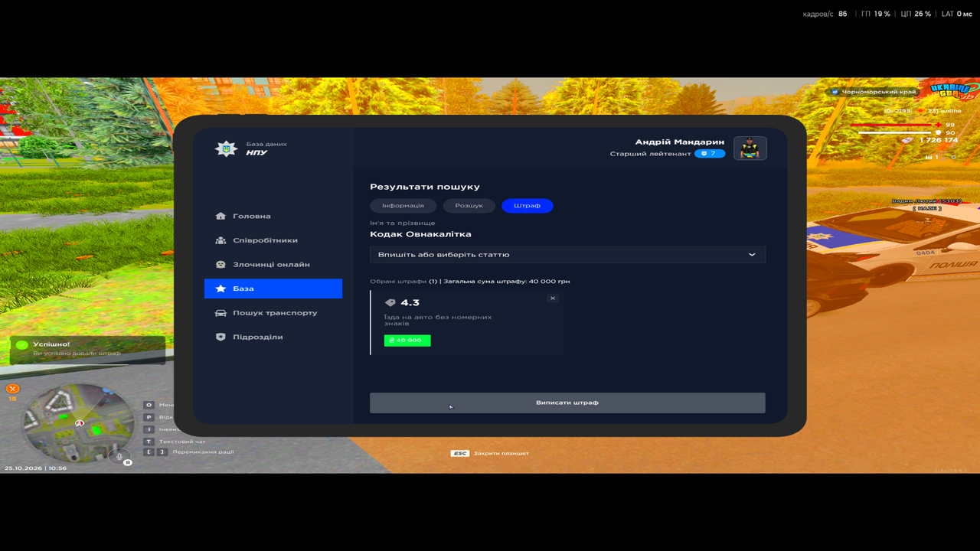The height and width of the screenshot is (551, 980).
Task: Click the Виписати штраф button
Action: click(567, 403)
